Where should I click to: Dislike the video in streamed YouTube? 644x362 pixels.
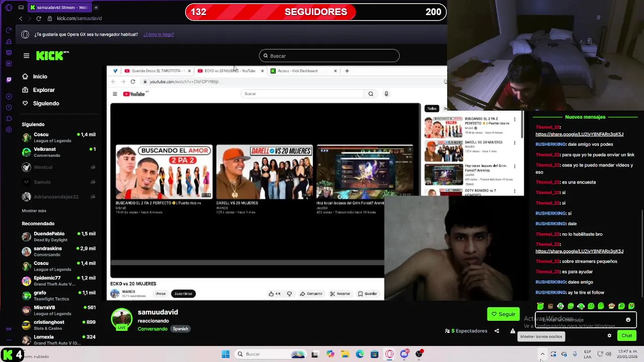pyautogui.click(x=289, y=294)
